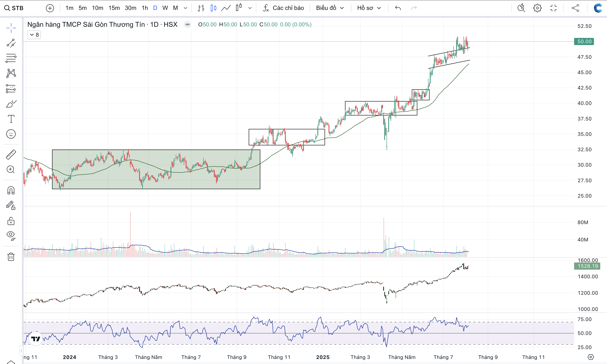Select the trend line drawing tool

(11, 43)
